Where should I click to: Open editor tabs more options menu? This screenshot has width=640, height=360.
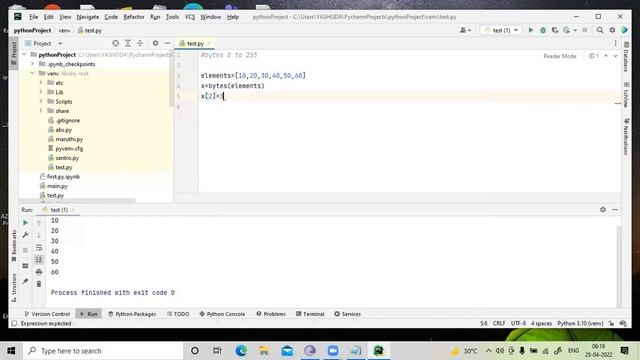pyautogui.click(x=616, y=43)
